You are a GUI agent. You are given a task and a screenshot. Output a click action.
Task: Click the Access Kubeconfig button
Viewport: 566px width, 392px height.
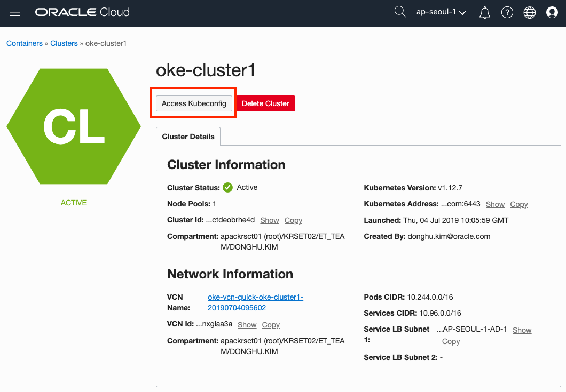[x=194, y=103]
